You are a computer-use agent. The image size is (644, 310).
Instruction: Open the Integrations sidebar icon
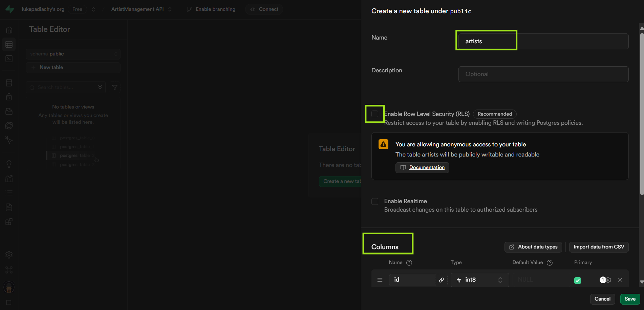(x=9, y=222)
